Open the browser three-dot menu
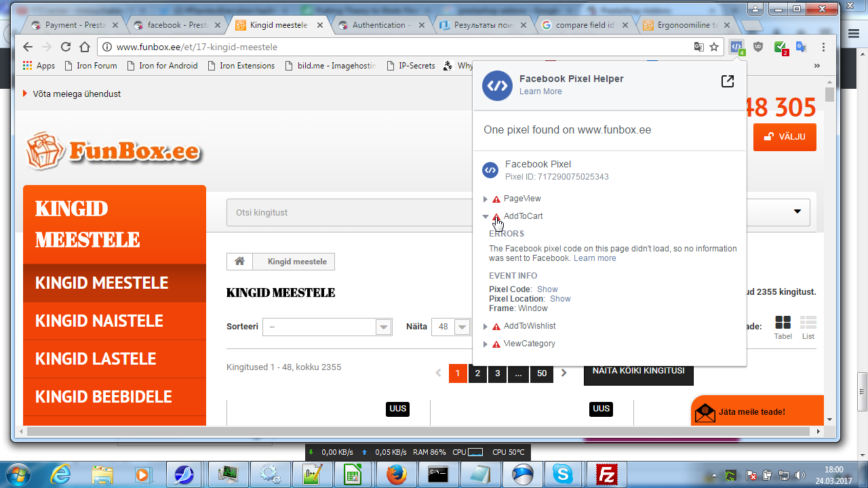Image resolution: width=868 pixels, height=488 pixels. [x=823, y=47]
